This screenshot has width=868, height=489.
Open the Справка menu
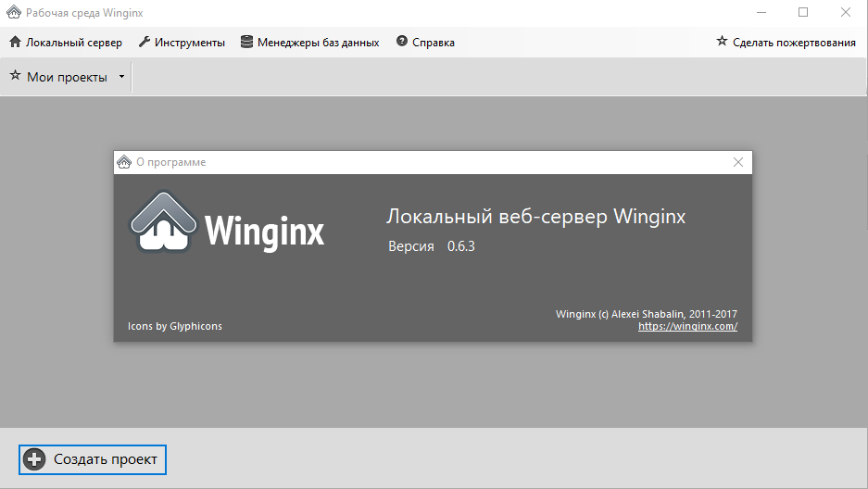(425, 43)
